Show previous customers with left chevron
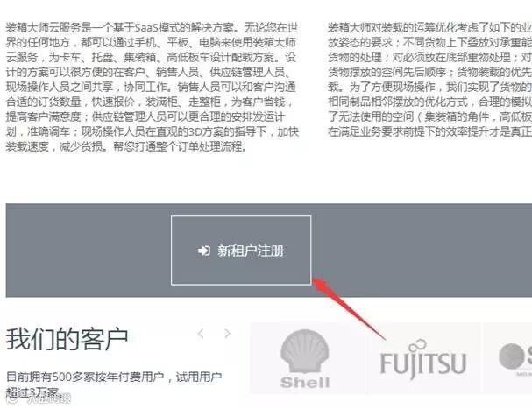Screen dimensions: 532x409 click(x=201, y=334)
